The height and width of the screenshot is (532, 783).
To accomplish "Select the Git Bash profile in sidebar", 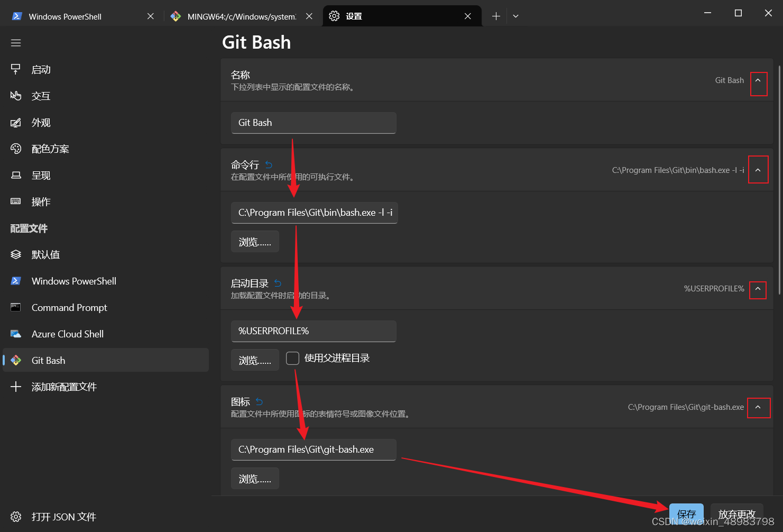I will (x=106, y=360).
